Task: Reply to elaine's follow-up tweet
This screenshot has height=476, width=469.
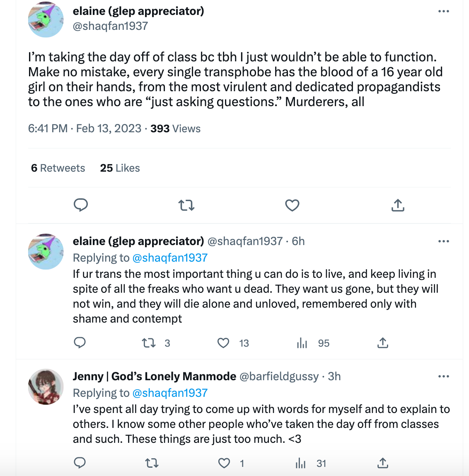Action: coord(80,343)
